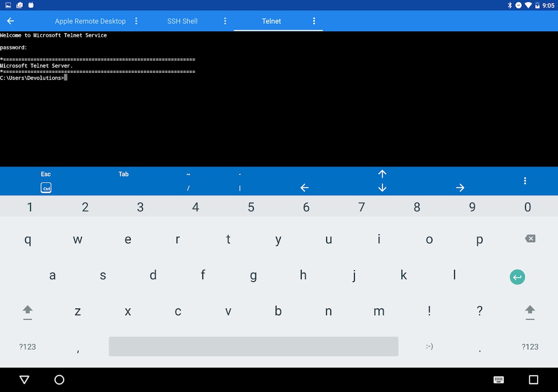Toggle the Ctrl modifier key

click(46, 188)
